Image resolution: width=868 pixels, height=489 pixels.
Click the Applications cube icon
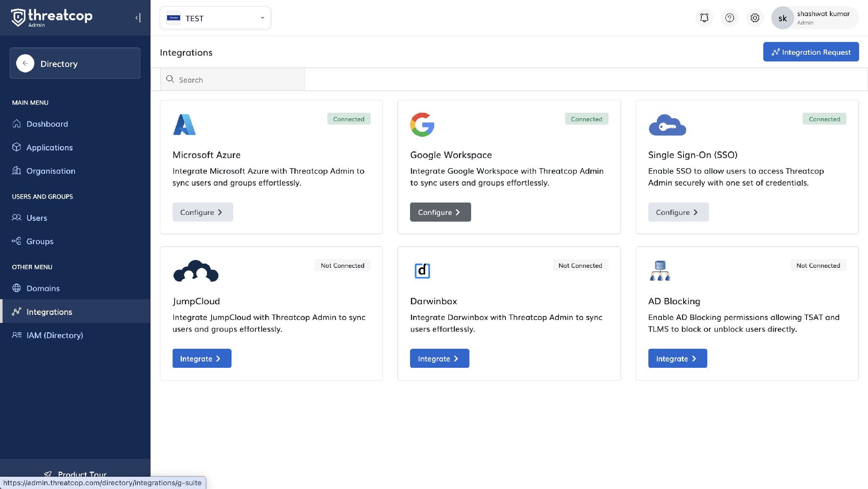pyautogui.click(x=17, y=147)
